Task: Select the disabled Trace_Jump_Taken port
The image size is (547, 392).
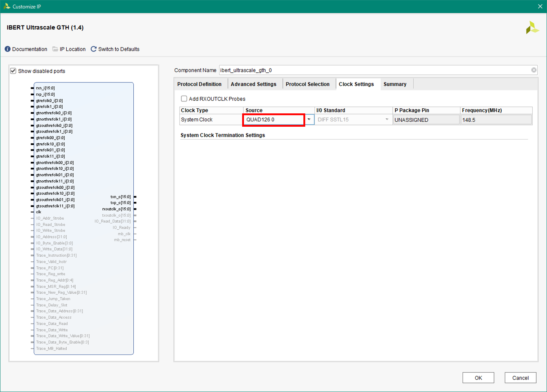Action: (53, 299)
